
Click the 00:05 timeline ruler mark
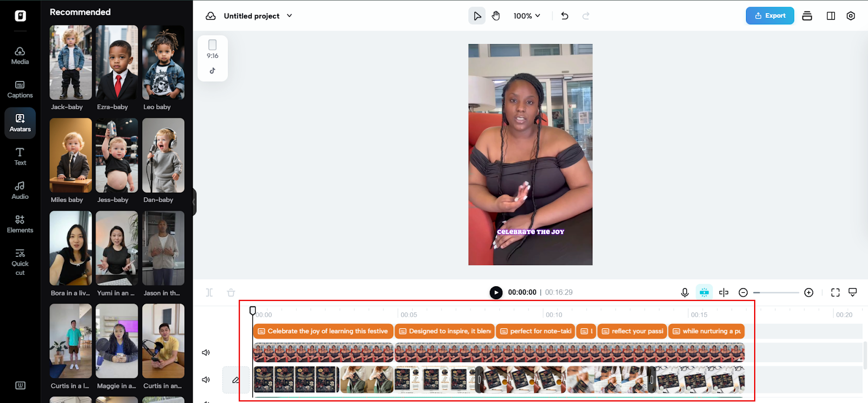(x=409, y=314)
